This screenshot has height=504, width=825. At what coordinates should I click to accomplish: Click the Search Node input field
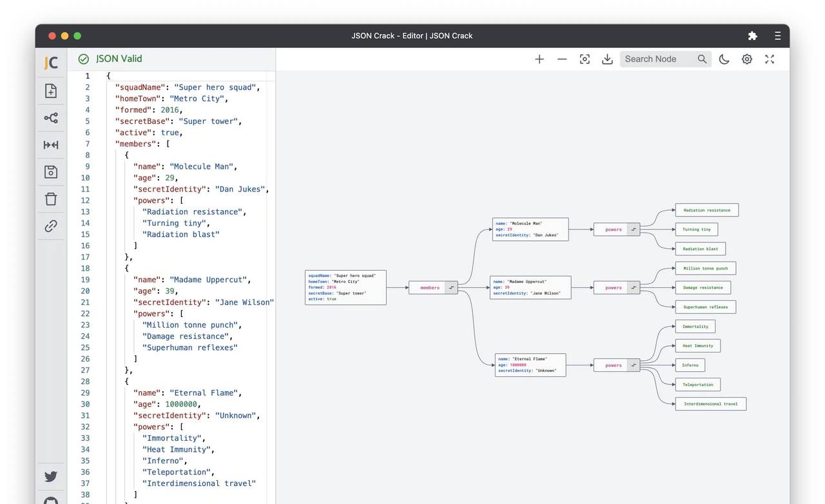click(657, 59)
